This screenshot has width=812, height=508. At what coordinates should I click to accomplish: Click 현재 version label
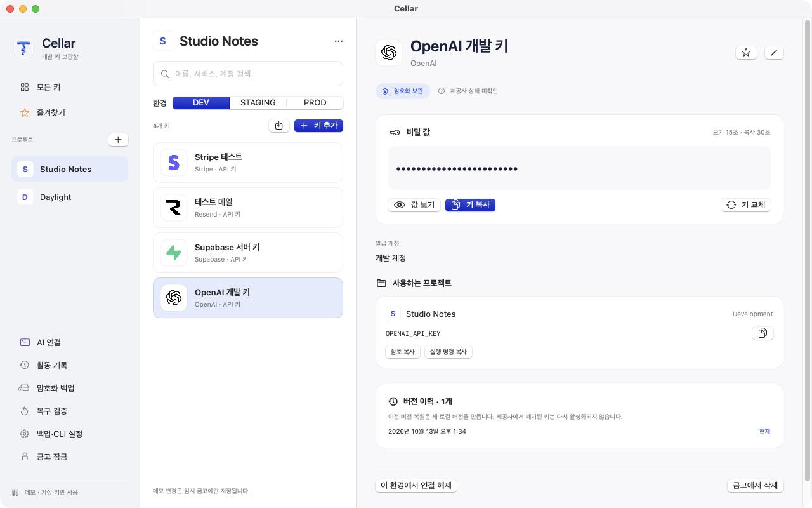[x=764, y=432]
